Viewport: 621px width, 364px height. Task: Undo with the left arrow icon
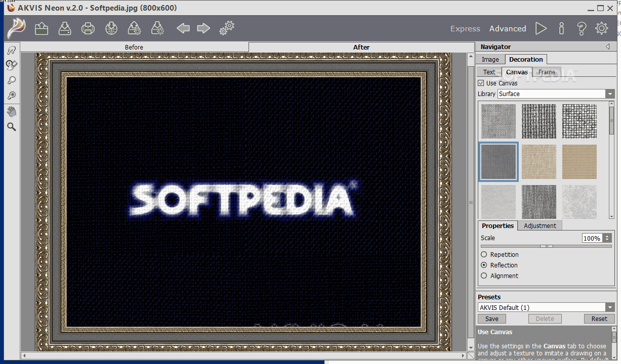[x=183, y=28]
